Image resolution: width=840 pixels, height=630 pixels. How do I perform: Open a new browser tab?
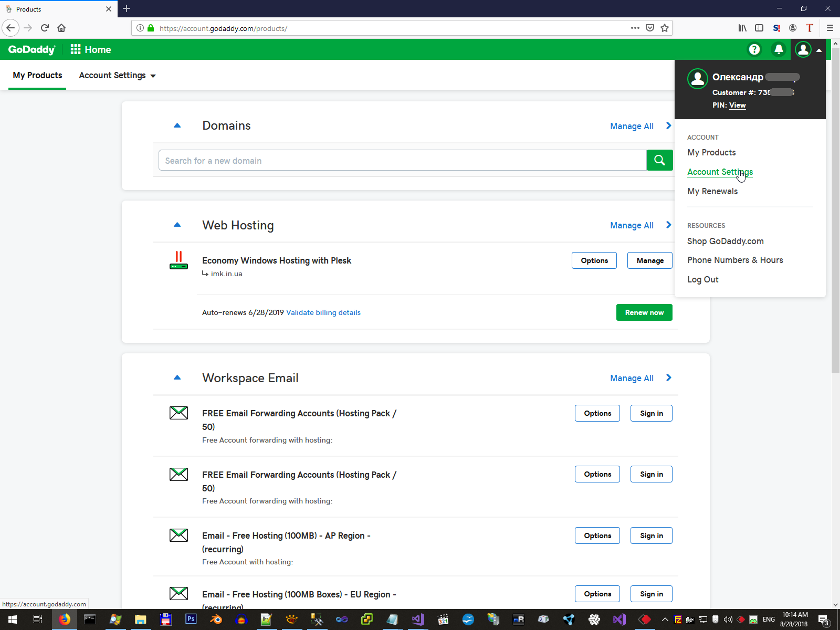point(127,8)
